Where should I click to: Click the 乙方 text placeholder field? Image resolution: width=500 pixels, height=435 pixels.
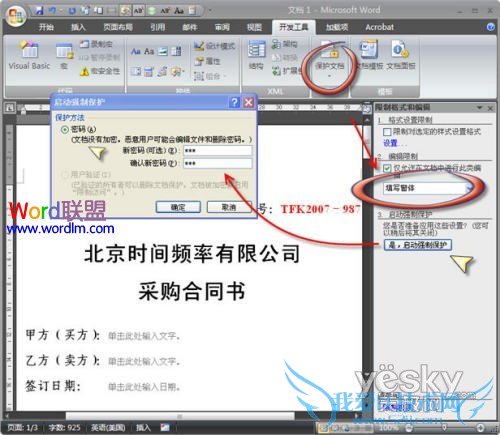pos(144,361)
